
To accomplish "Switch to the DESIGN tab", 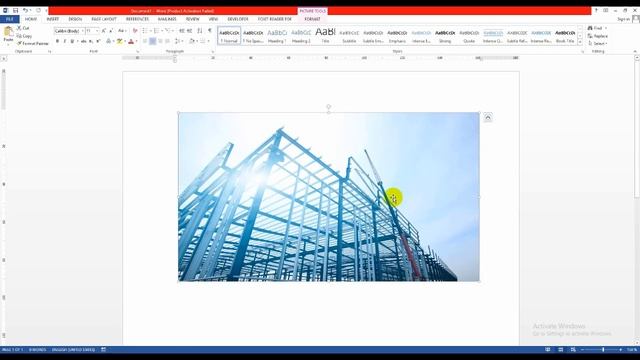I will pyautogui.click(x=75, y=19).
